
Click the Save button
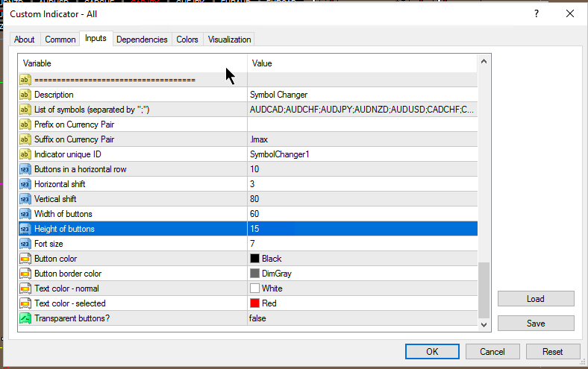(536, 324)
